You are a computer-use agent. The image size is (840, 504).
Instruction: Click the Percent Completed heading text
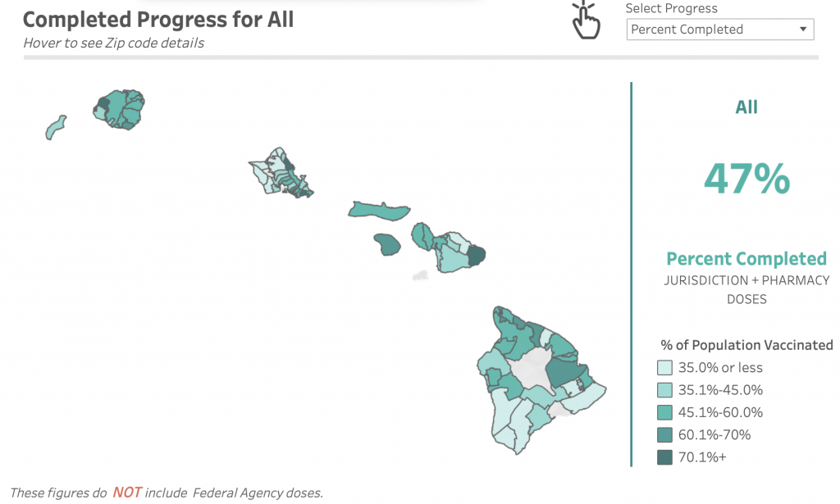tap(746, 259)
